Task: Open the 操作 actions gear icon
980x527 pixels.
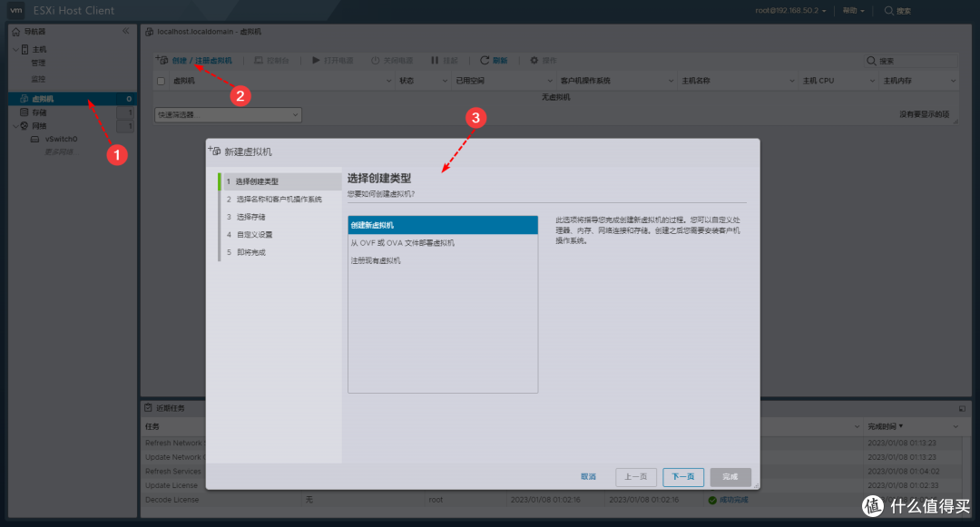Action: tap(534, 60)
